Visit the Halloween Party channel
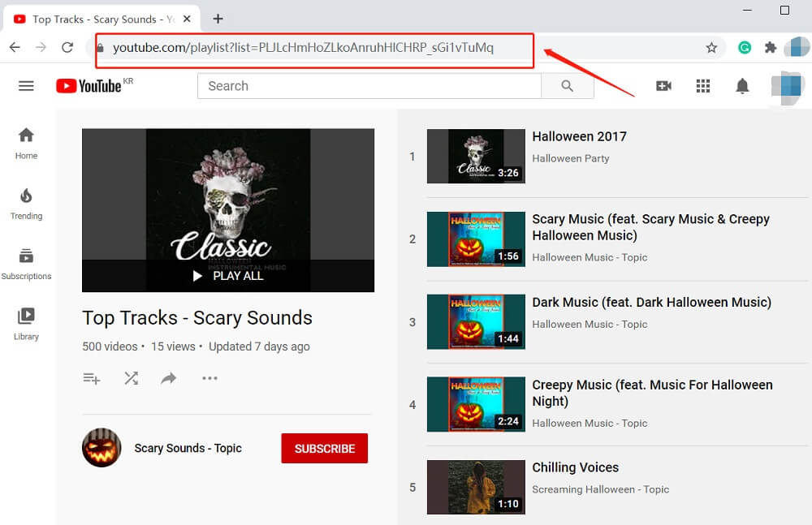 [x=571, y=158]
